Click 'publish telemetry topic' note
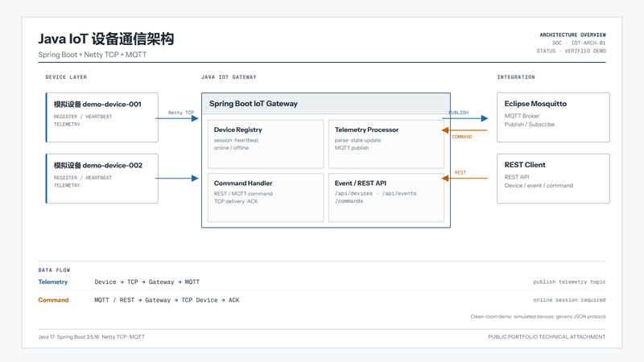 pos(569,282)
